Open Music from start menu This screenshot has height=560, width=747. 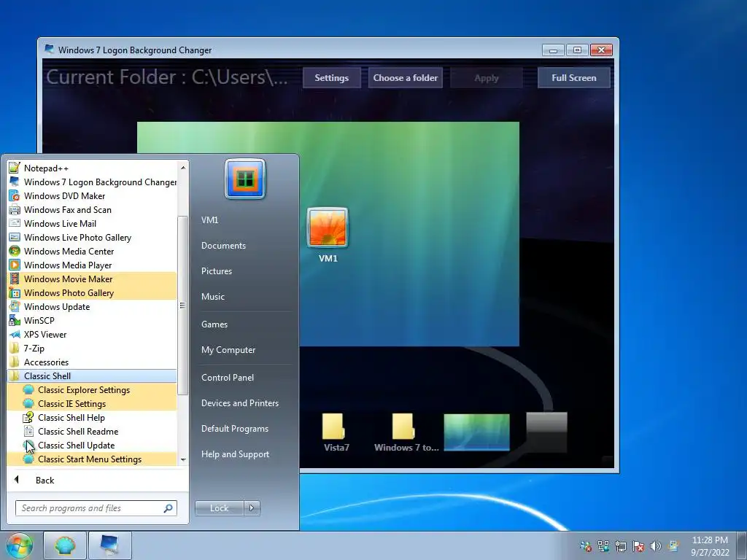pyautogui.click(x=245, y=297)
